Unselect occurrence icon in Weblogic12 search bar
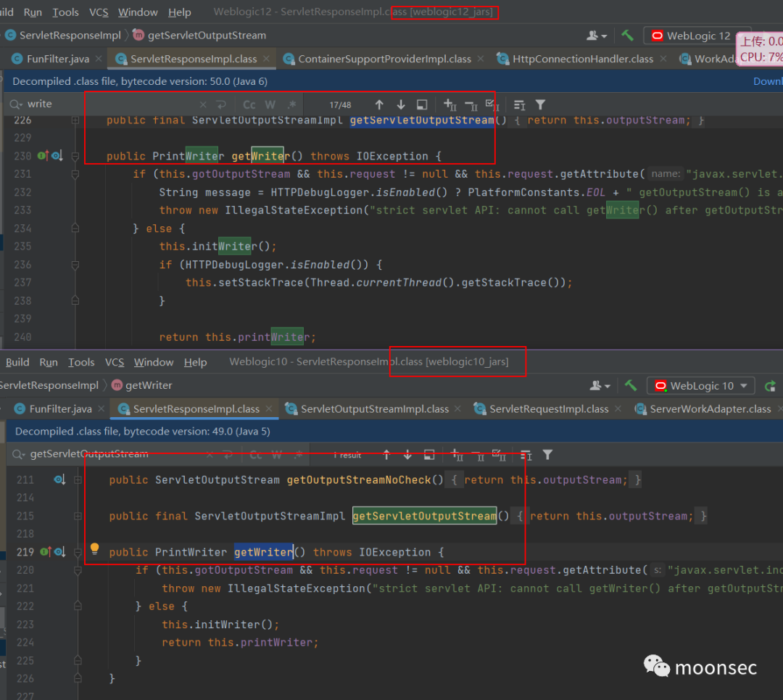 click(471, 105)
